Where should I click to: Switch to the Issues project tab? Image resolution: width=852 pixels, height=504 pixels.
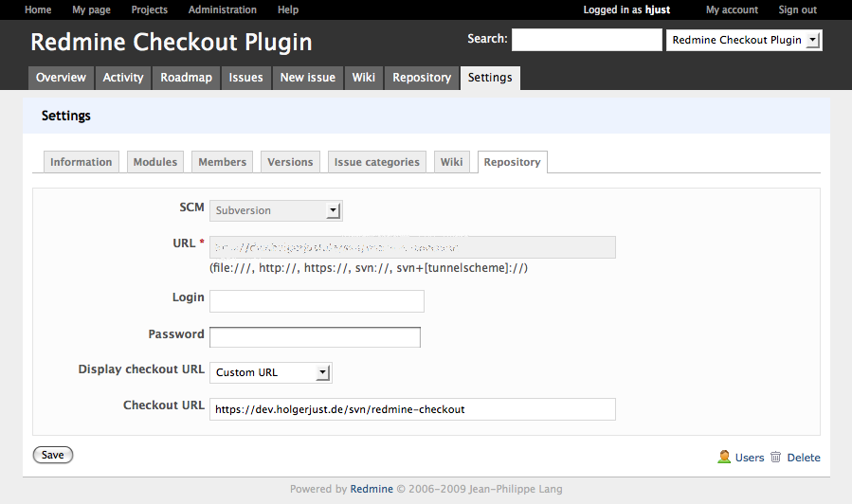coord(245,78)
